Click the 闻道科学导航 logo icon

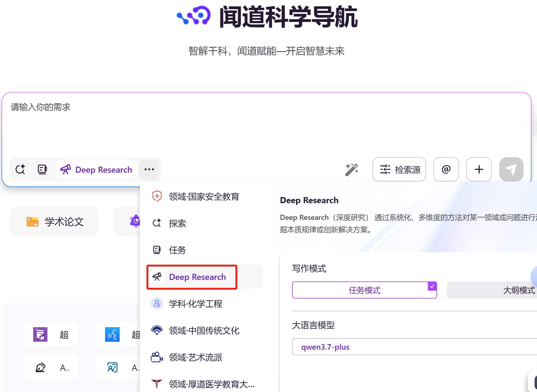pyautogui.click(x=194, y=15)
